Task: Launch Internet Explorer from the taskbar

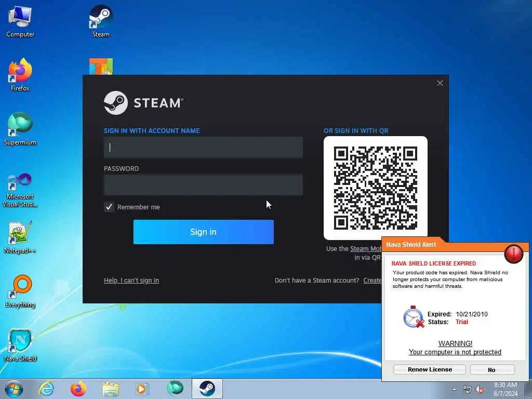Action: click(x=46, y=389)
